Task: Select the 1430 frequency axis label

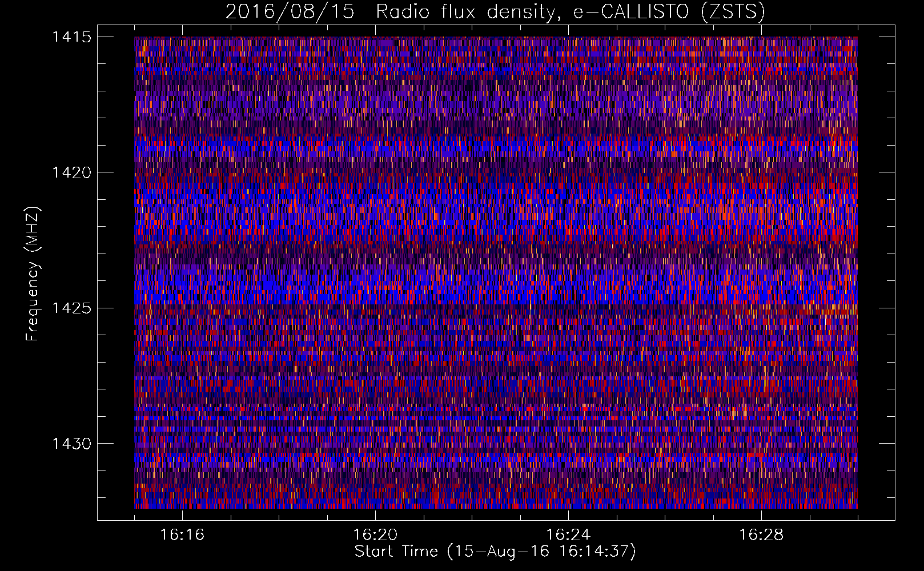Action: [71, 444]
